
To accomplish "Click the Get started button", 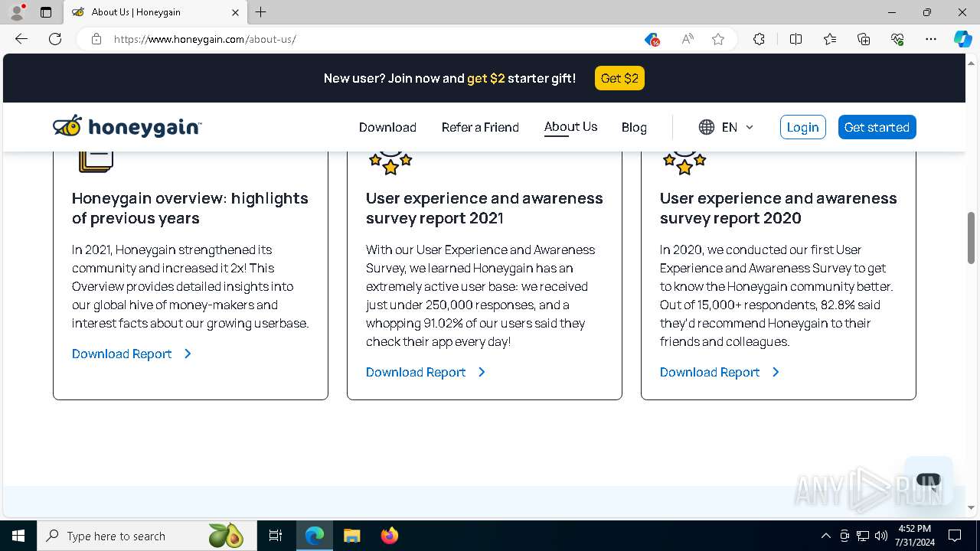I will [877, 127].
